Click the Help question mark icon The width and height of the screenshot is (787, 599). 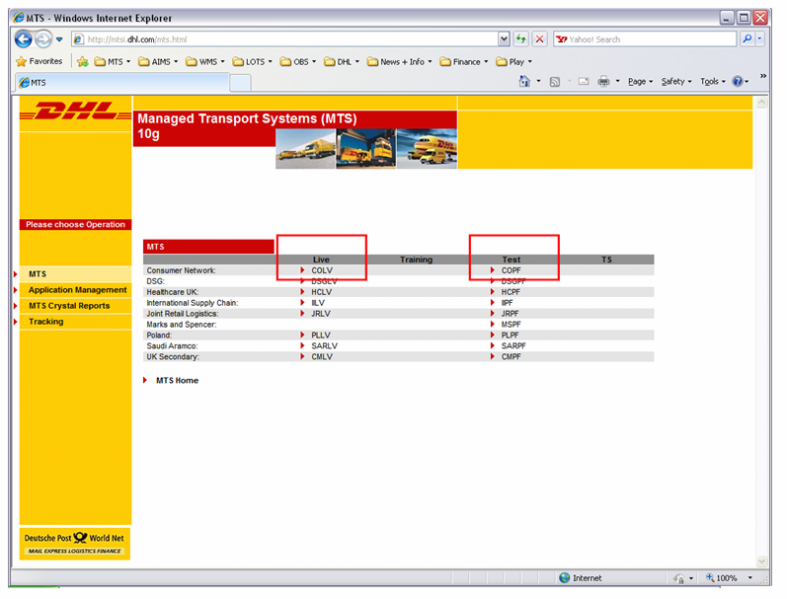(737, 81)
